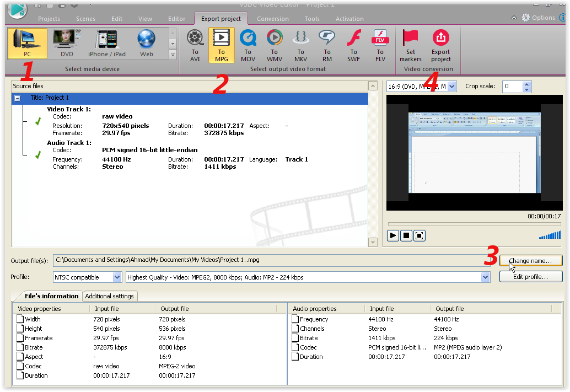The image size is (570, 392).
Task: Expand the media device gallery list
Action: 173,55
